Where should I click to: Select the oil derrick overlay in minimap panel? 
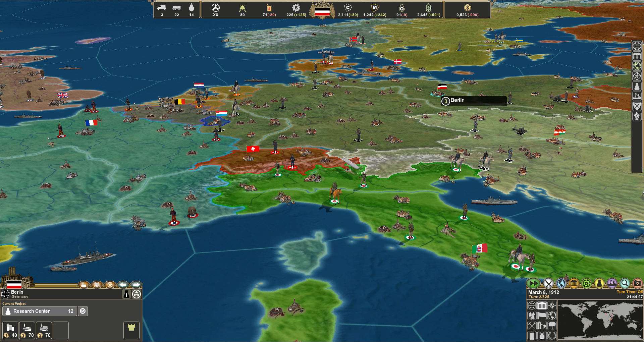[542, 326]
